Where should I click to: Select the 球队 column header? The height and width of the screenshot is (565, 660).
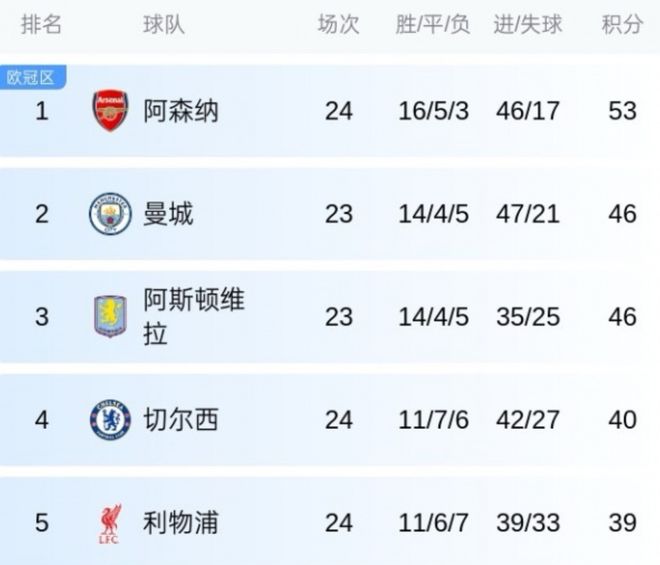tap(163, 25)
